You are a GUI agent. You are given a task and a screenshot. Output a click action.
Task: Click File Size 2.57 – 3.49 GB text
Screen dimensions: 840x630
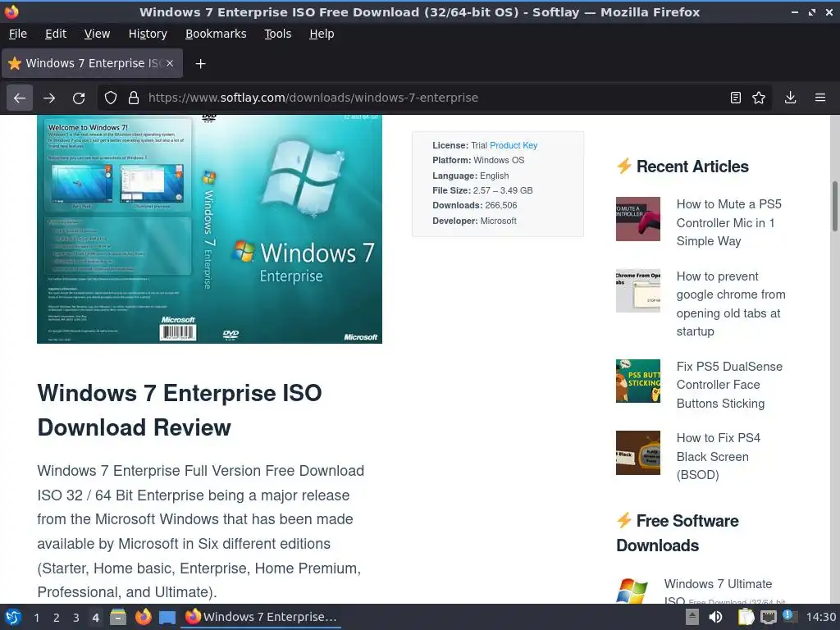point(482,190)
